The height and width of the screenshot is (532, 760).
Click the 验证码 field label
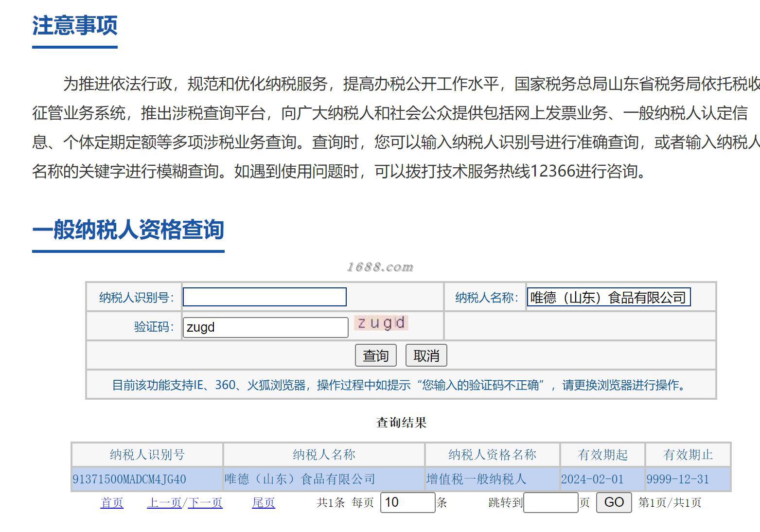(154, 327)
